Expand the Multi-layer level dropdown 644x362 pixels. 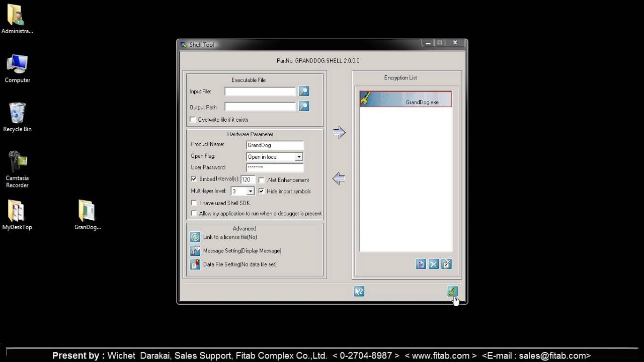click(x=251, y=191)
